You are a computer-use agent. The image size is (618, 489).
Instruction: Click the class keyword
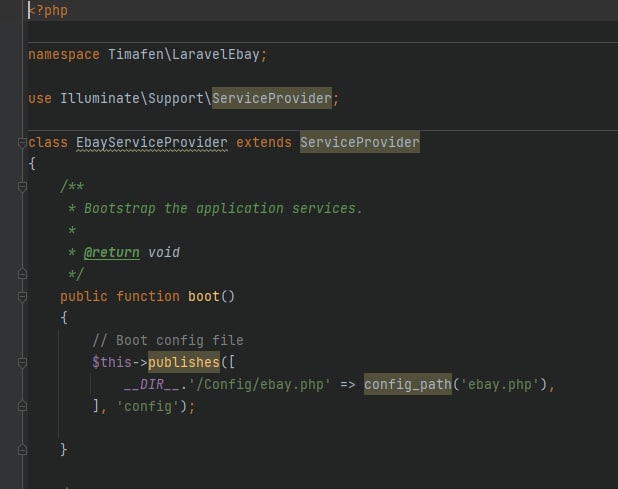coord(48,143)
